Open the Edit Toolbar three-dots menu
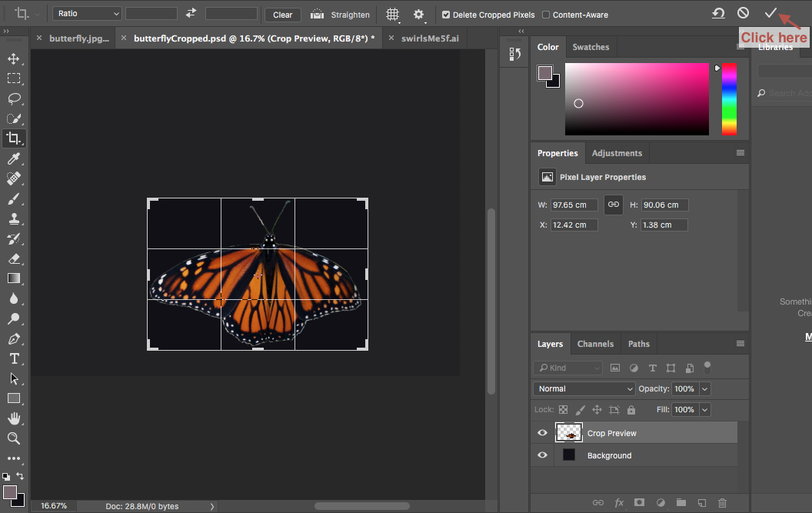The image size is (812, 513). [14, 458]
